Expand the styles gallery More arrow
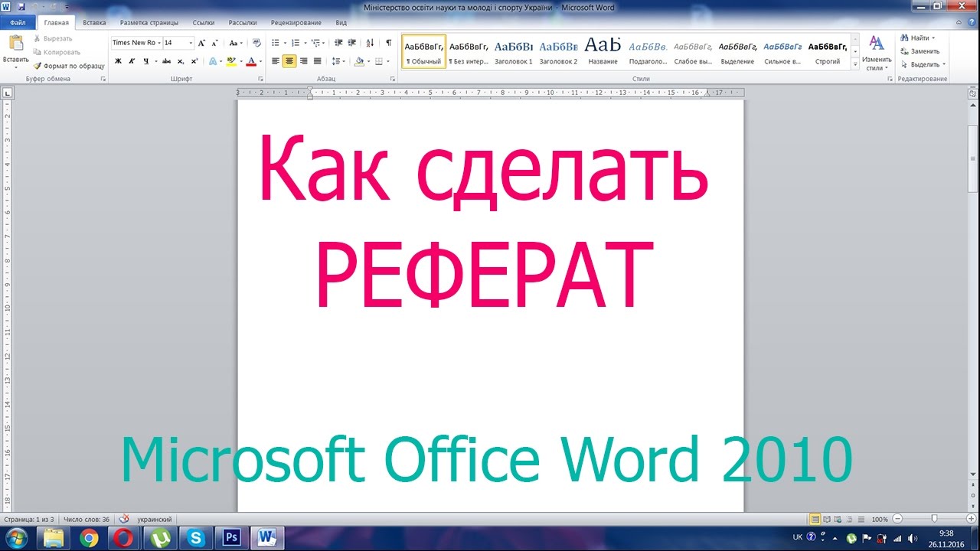The width and height of the screenshot is (980, 551). (x=855, y=66)
